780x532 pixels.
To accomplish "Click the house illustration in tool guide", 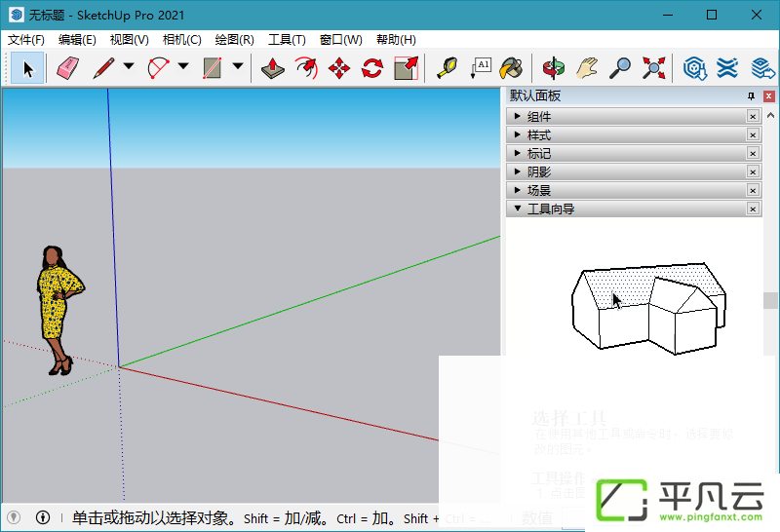I will pos(648,309).
